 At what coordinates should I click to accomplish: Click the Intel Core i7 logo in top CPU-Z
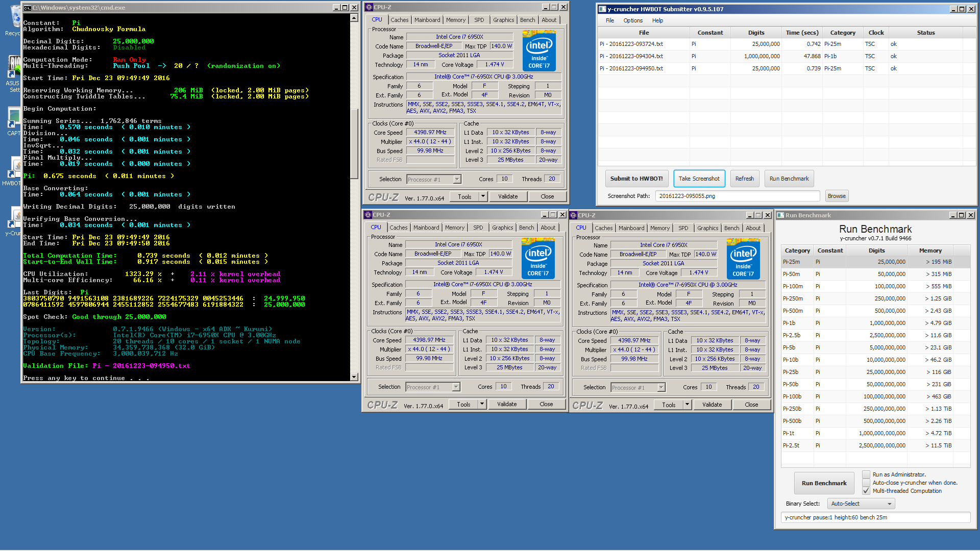[x=539, y=51]
